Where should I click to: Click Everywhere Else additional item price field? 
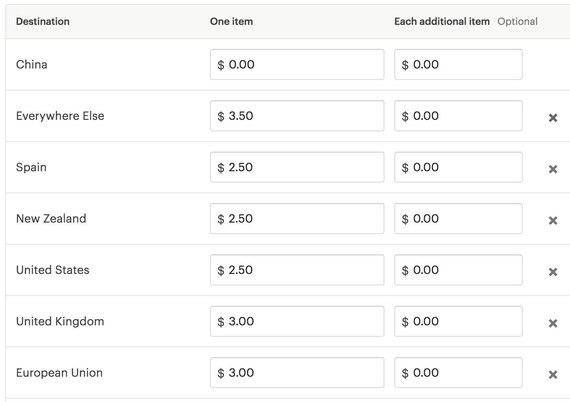(458, 116)
